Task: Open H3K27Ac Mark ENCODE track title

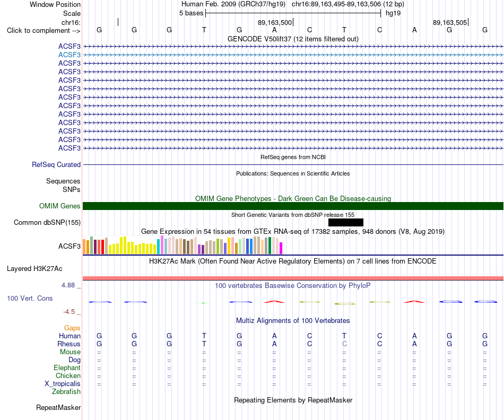Action: coord(293,261)
